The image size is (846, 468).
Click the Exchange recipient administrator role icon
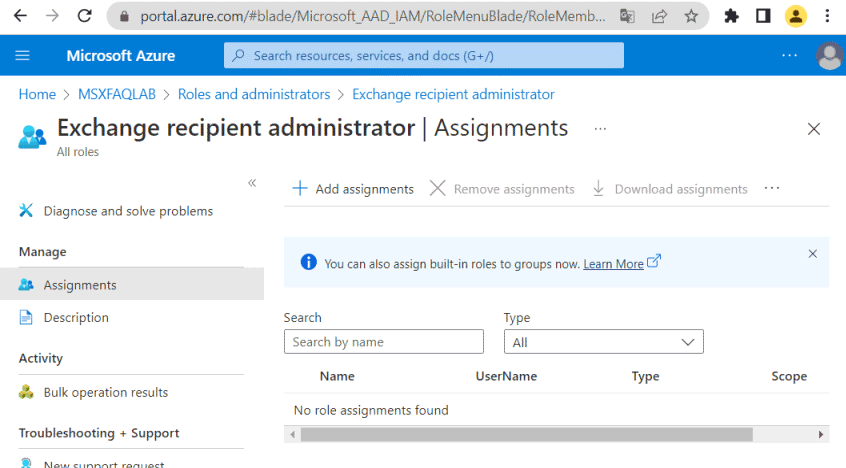32,137
